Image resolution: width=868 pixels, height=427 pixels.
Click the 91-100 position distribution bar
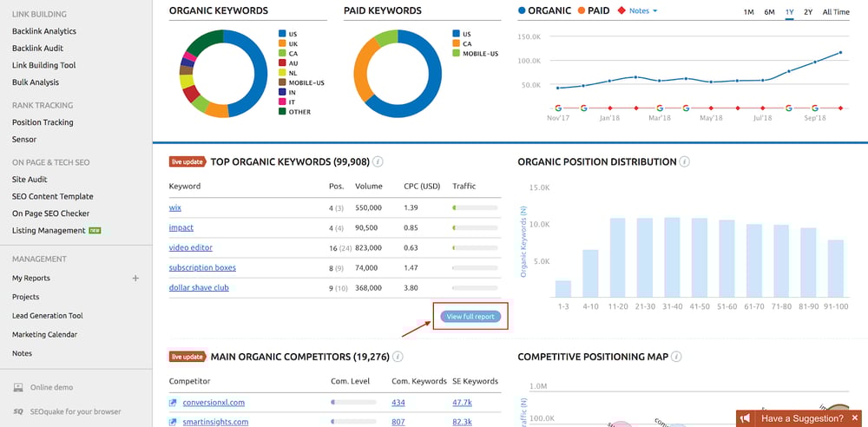pyautogui.click(x=835, y=268)
